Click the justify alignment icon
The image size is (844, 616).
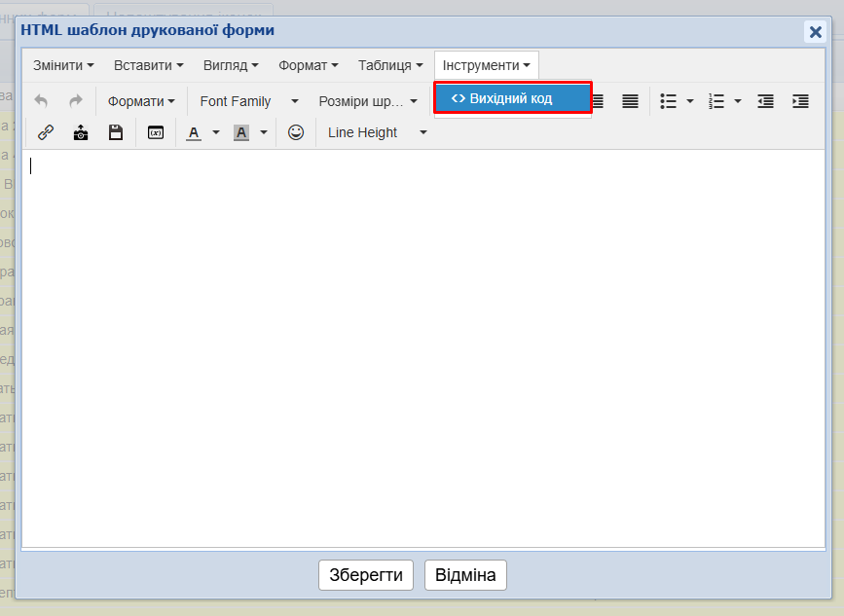(x=630, y=101)
